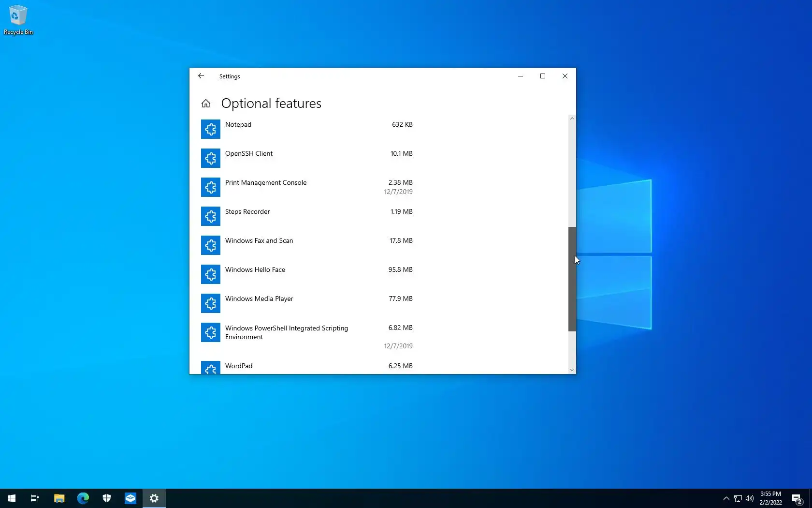Select Windows PowerShell Integrated Scripting Environment entry
The height and width of the screenshot is (508, 812).
pos(287,332)
